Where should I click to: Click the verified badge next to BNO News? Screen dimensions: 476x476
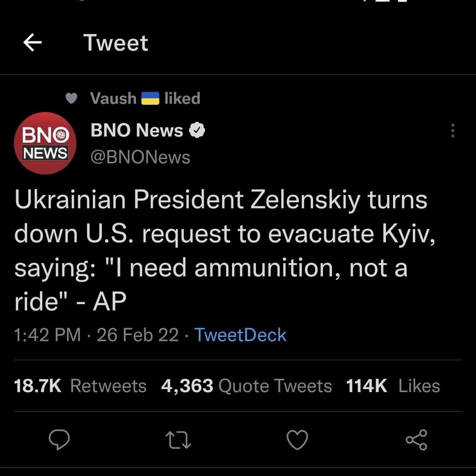coord(197,131)
